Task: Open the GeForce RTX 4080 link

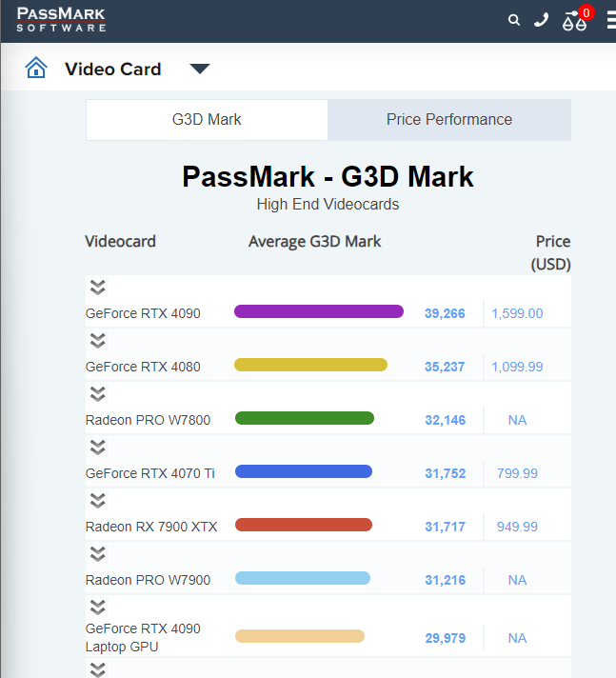Action: click(x=143, y=367)
